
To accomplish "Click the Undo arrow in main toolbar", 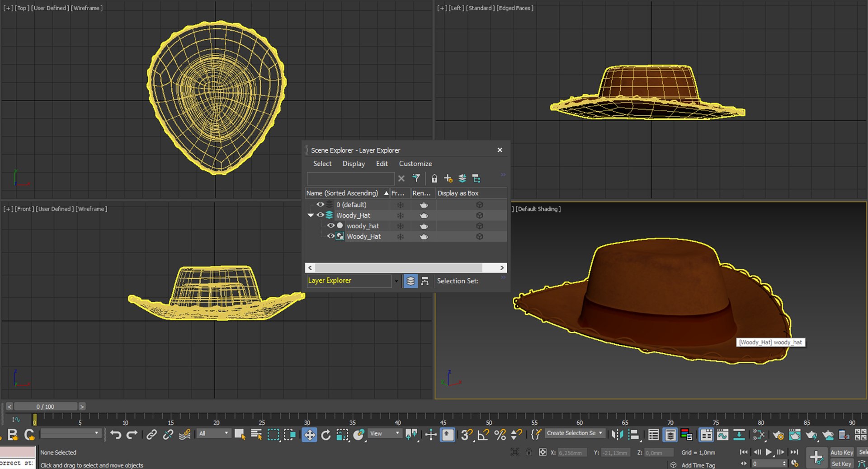I will pyautogui.click(x=116, y=435).
